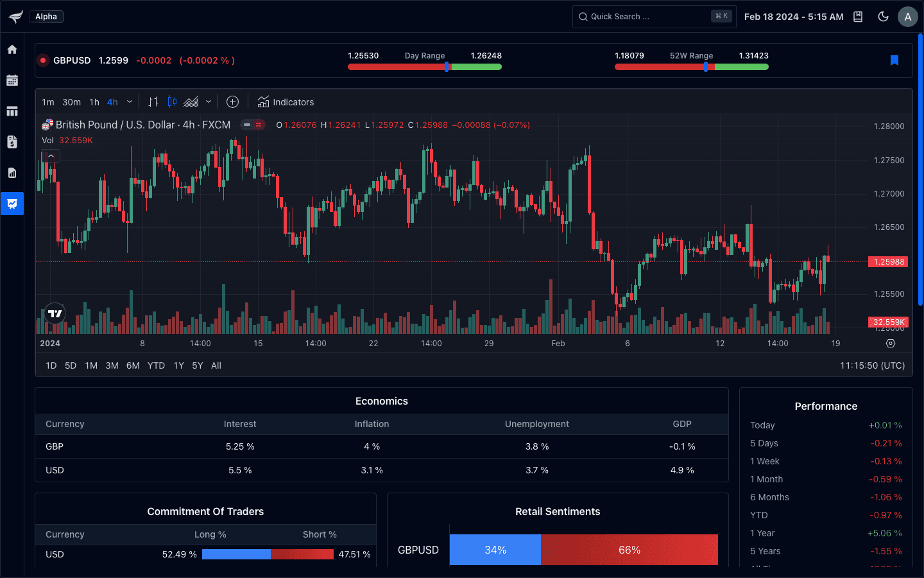Image resolution: width=924 pixels, height=578 pixels.
Task: Select the Area chart style icon
Action: tap(191, 102)
